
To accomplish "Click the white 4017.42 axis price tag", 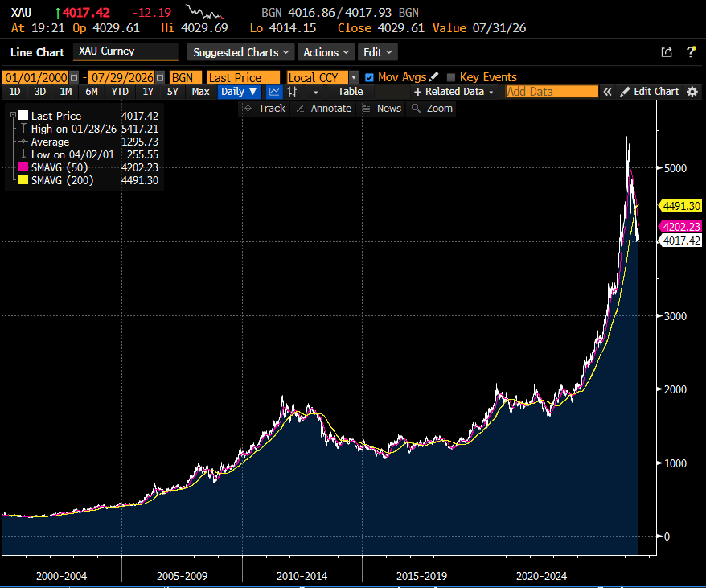I will [x=681, y=241].
